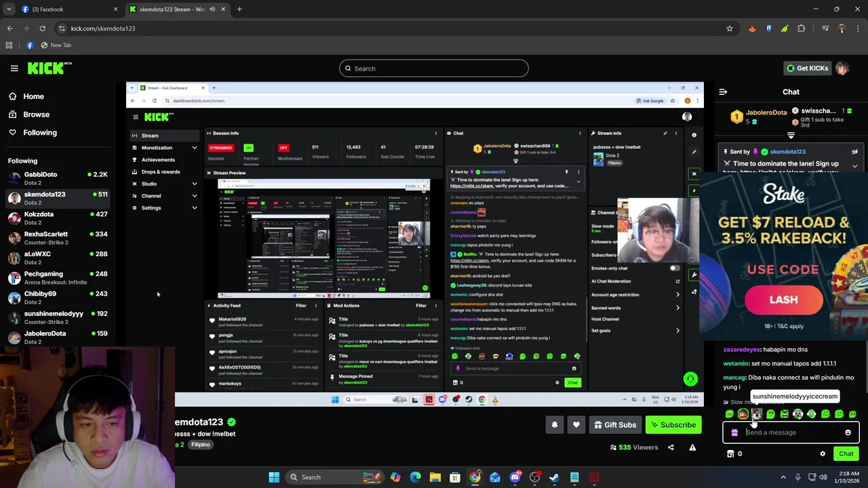
Task: Expand the pinned message with its chevron
Action: point(854,166)
